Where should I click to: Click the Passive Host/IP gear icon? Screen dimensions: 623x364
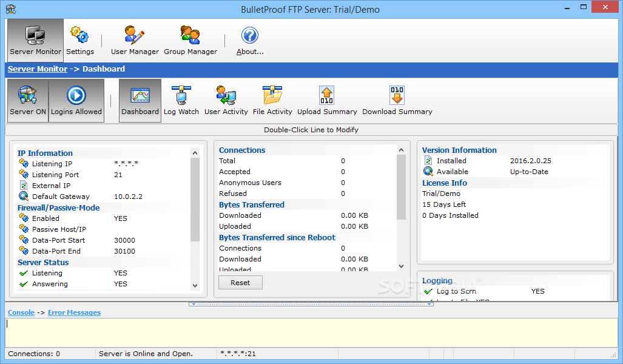click(x=24, y=229)
